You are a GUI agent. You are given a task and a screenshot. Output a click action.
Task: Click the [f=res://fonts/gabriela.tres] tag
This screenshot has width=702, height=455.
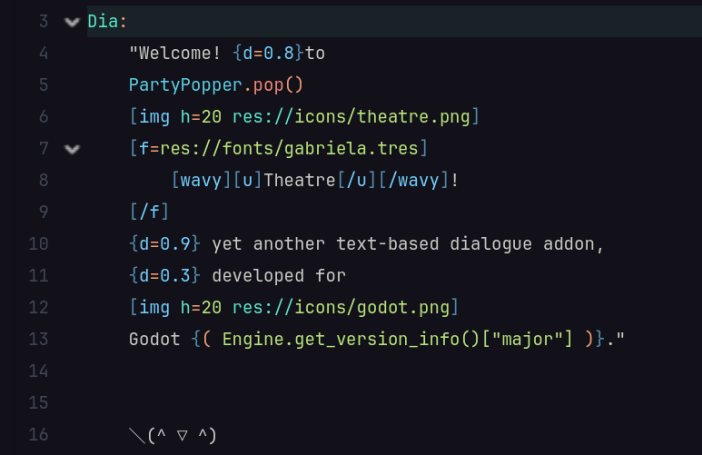coord(278,148)
